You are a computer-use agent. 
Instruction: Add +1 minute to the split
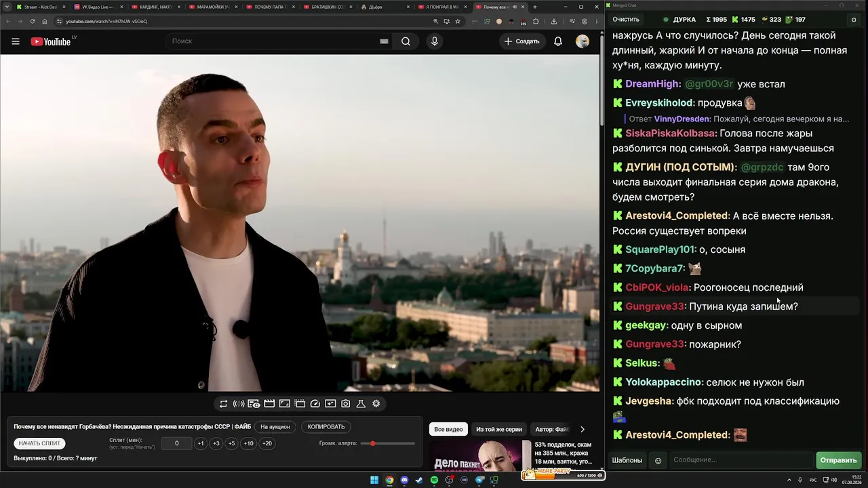click(x=200, y=443)
